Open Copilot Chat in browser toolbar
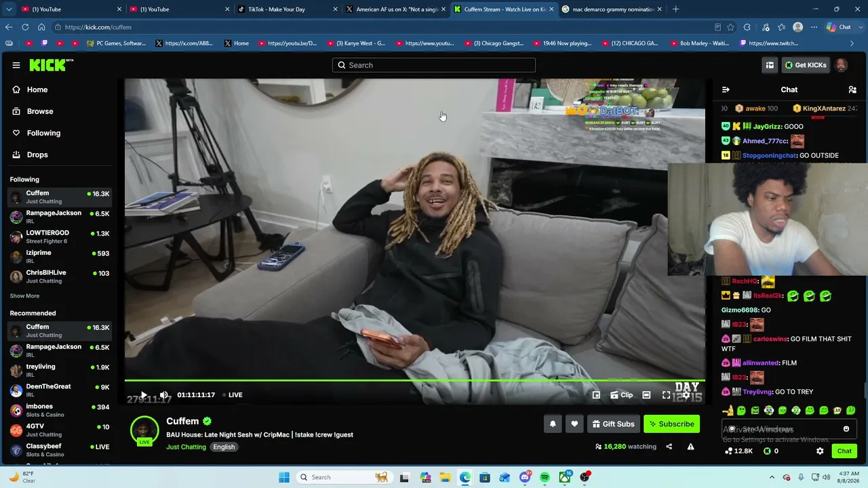Viewport: 868px width, 488px height. click(839, 27)
